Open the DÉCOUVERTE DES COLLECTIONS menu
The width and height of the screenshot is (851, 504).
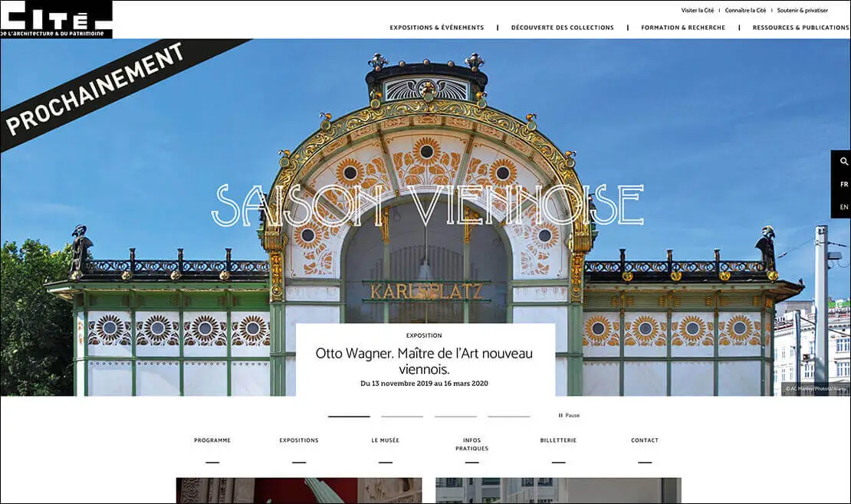[562, 27]
